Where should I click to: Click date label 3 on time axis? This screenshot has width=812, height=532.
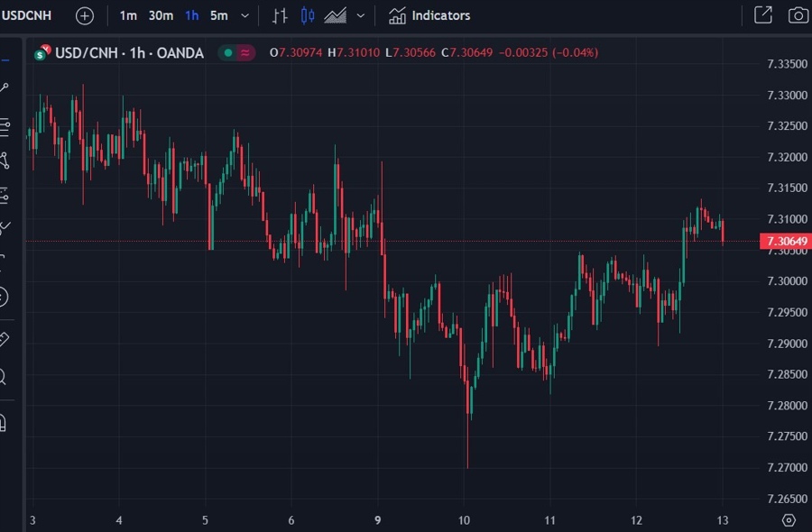tap(32, 520)
